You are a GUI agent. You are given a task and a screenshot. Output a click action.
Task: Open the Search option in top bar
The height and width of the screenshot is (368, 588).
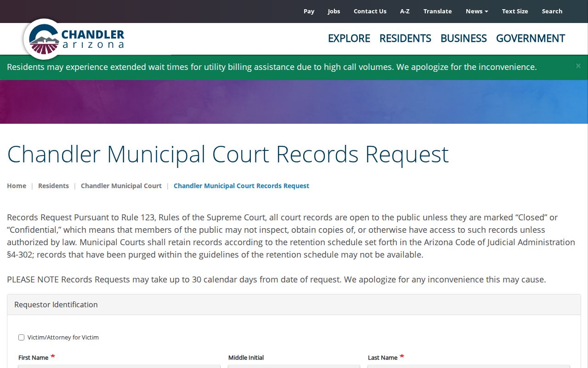coord(552,11)
